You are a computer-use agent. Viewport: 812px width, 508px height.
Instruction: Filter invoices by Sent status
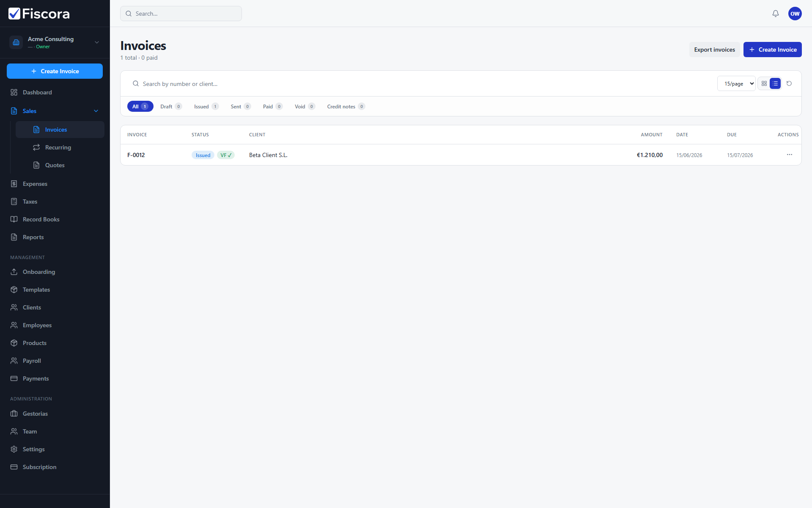[x=241, y=106]
